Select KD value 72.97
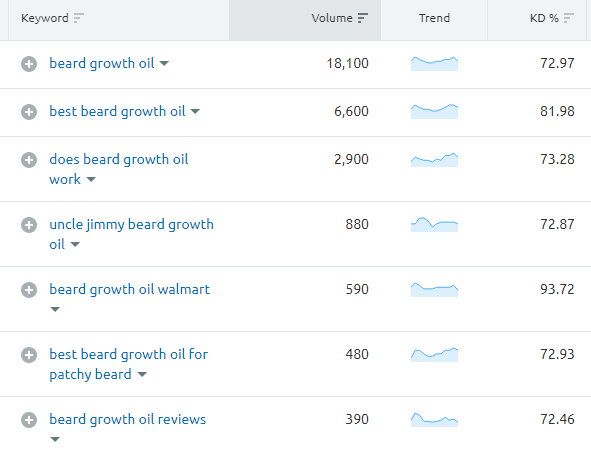The height and width of the screenshot is (452, 591). (557, 63)
